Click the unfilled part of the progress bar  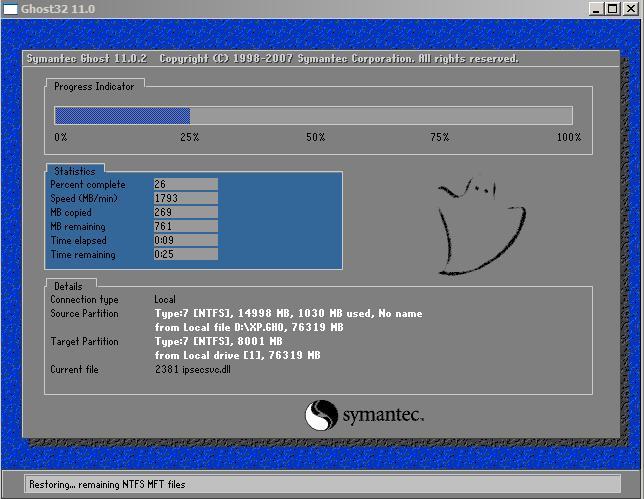[380, 116]
